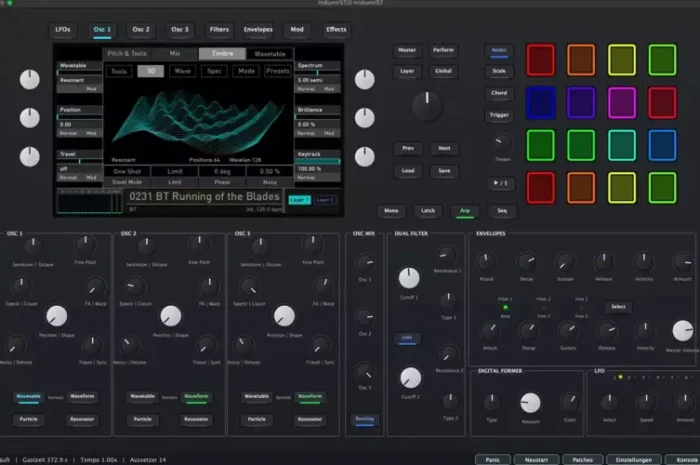700x465 pixels.
Task: Click the Digital Former Type knob
Action: point(492,403)
